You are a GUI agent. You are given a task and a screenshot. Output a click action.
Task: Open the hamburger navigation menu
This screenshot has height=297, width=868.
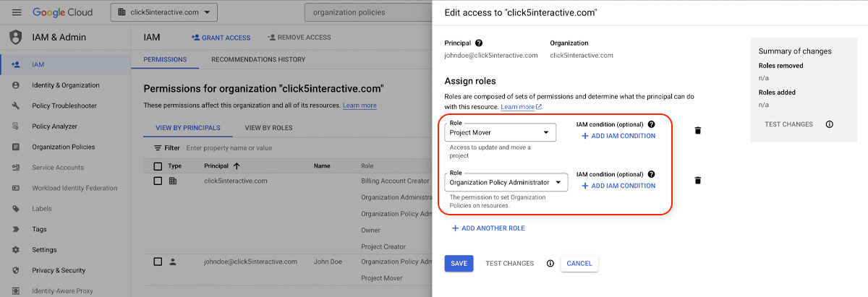pyautogui.click(x=17, y=12)
